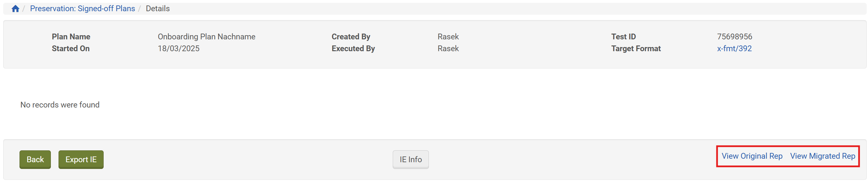Image resolution: width=868 pixels, height=183 pixels.
Task: Click the View Original Rep link
Action: tap(752, 156)
